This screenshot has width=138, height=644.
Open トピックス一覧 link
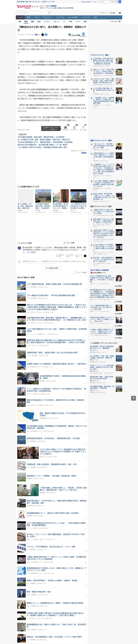[x=115, y=21]
